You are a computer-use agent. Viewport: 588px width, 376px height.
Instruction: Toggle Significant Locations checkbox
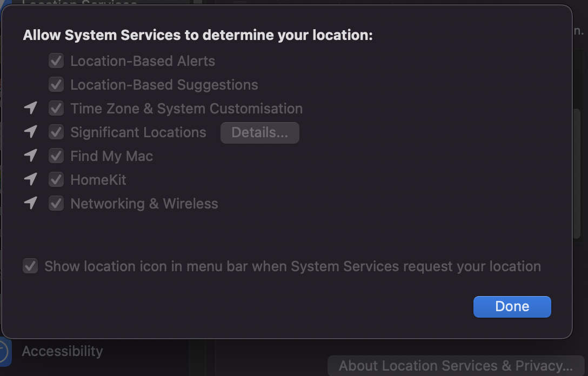(x=56, y=132)
